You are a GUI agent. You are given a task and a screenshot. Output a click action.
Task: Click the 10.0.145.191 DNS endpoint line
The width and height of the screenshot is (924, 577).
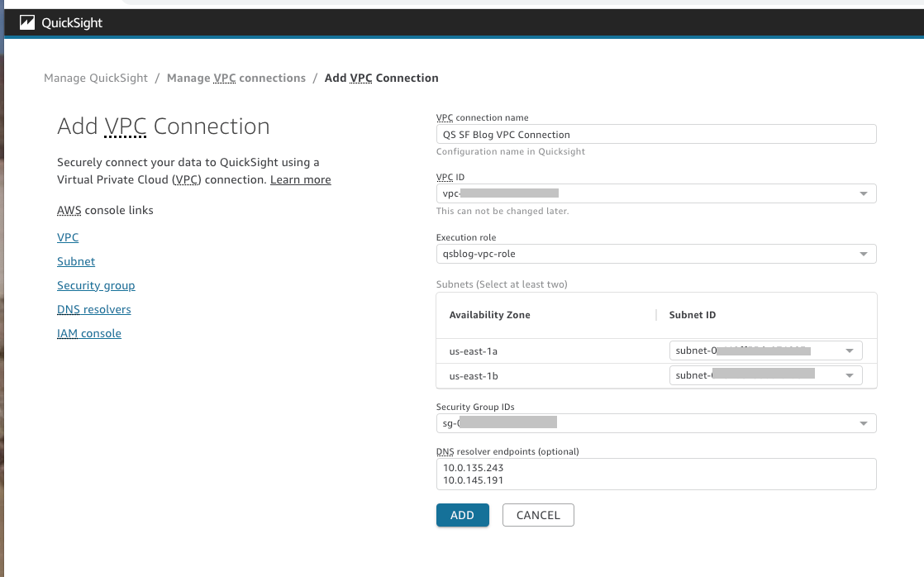474,480
